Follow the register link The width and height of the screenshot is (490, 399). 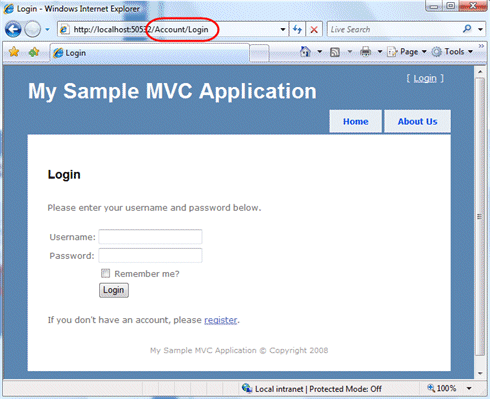point(221,320)
